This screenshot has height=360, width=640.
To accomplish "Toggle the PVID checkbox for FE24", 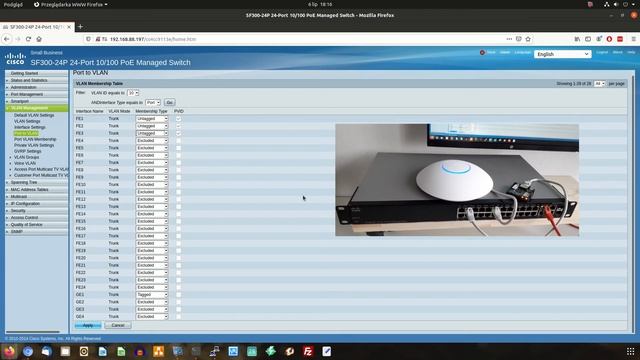I will [178, 287].
